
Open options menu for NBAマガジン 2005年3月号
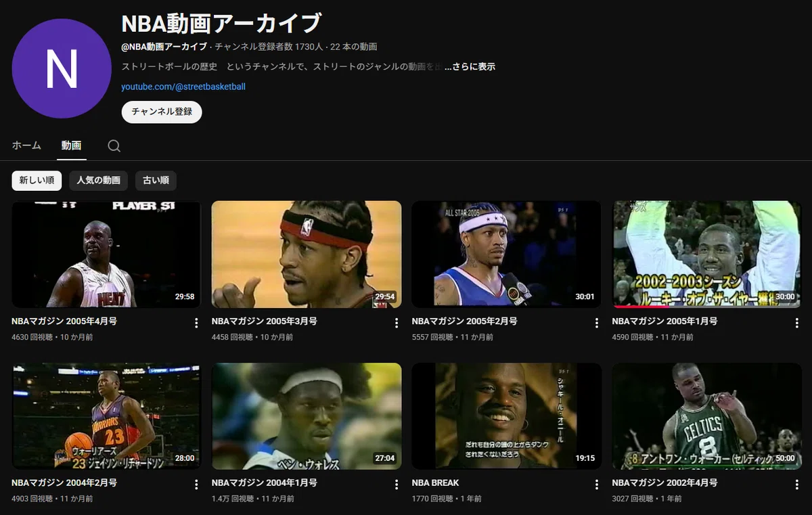397,323
